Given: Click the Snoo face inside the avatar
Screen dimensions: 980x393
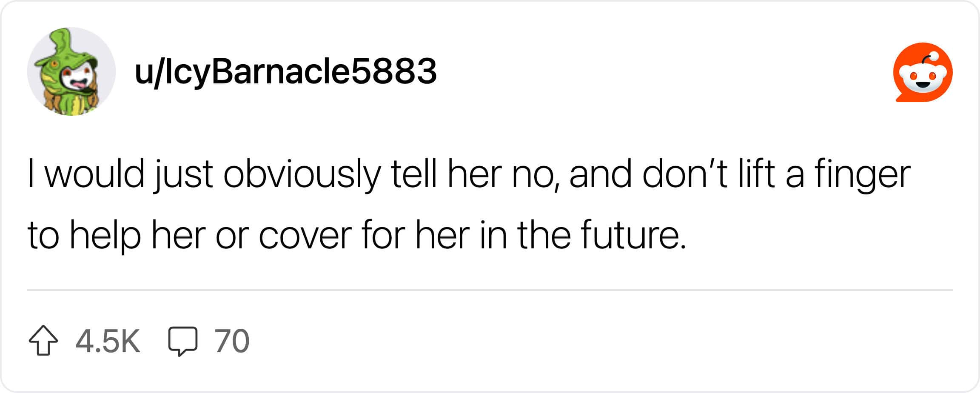Looking at the screenshot, I should [x=77, y=81].
